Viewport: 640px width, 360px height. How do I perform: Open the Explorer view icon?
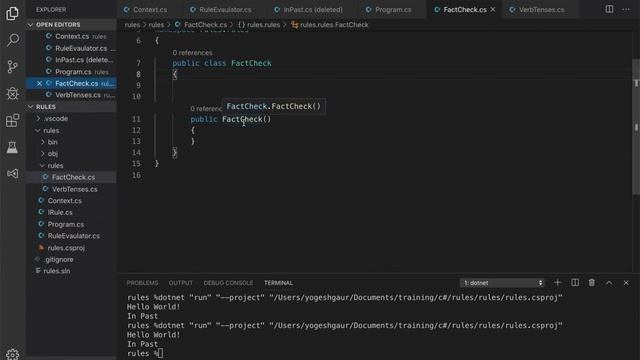12,13
